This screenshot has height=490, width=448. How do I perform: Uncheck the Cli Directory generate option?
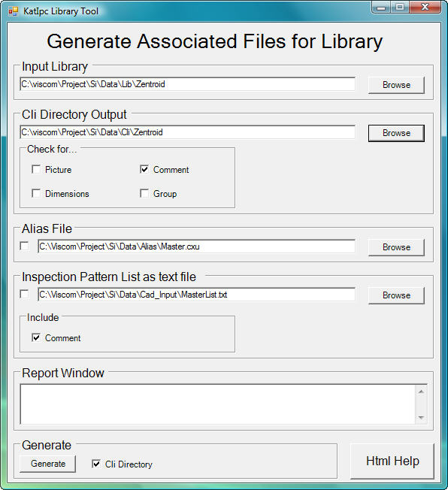[96, 464]
